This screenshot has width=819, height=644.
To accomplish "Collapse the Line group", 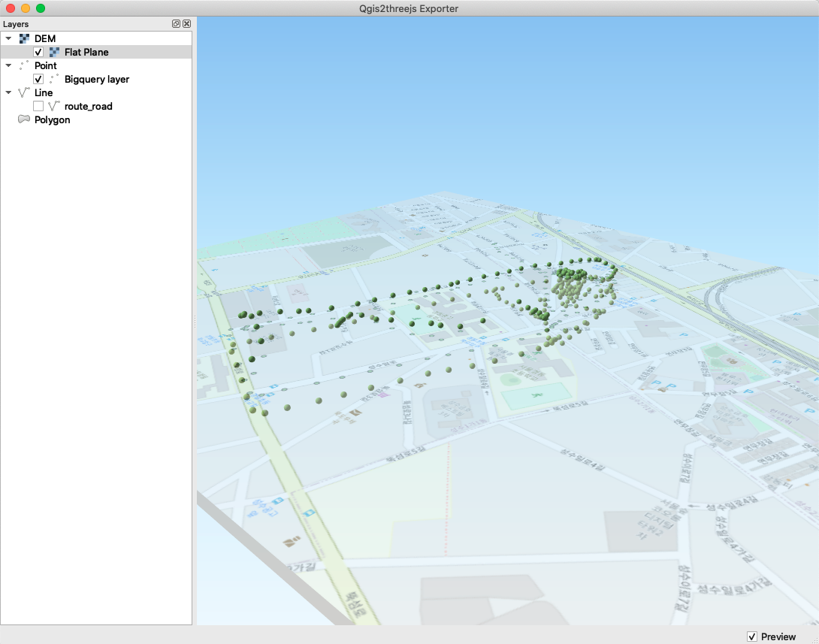I will point(8,92).
